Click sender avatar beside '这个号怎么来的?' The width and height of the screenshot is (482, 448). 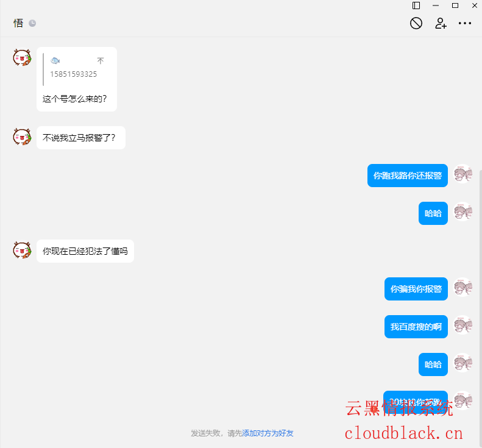point(22,58)
